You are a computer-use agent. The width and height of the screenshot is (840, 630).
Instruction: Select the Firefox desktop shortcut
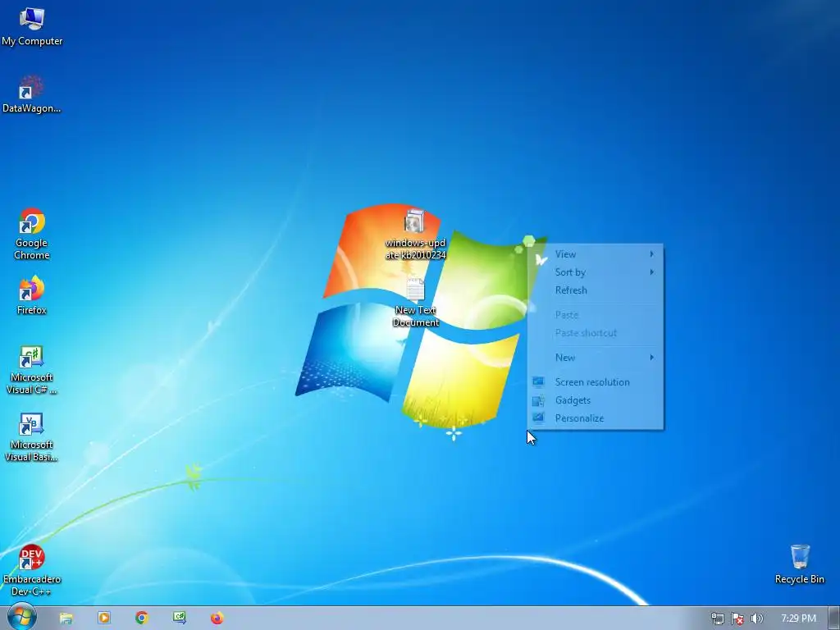32,295
